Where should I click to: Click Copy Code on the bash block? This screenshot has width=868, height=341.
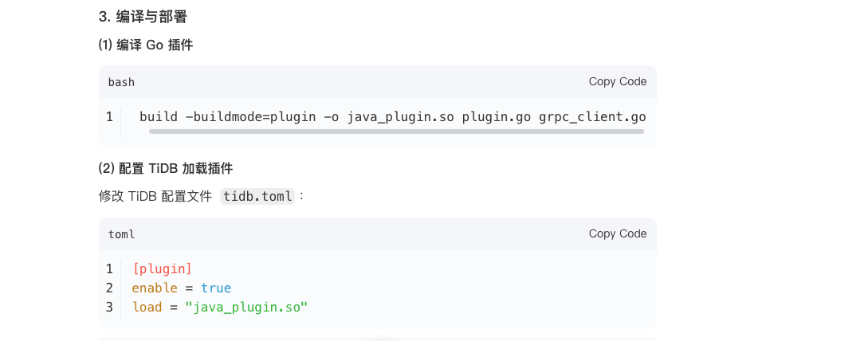pos(617,81)
